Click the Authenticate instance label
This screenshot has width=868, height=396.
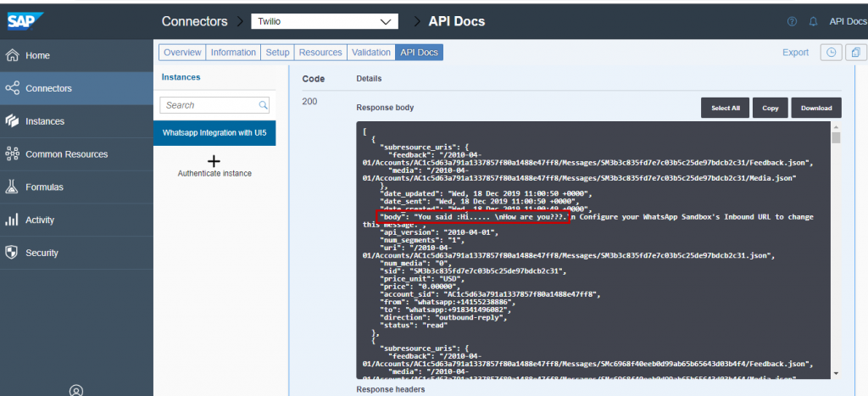coord(214,173)
